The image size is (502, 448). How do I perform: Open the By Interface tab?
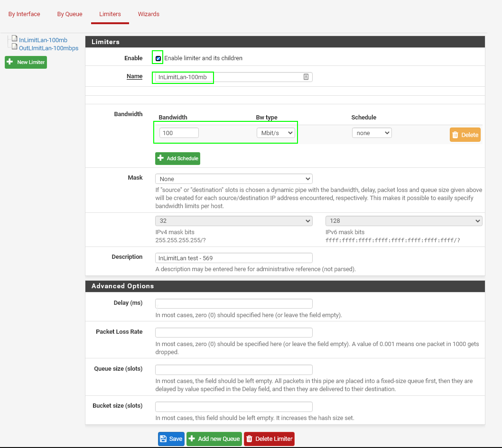pos(24,14)
